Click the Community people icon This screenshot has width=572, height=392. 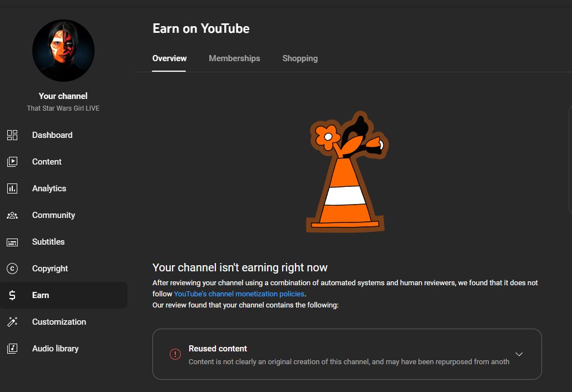click(x=12, y=215)
